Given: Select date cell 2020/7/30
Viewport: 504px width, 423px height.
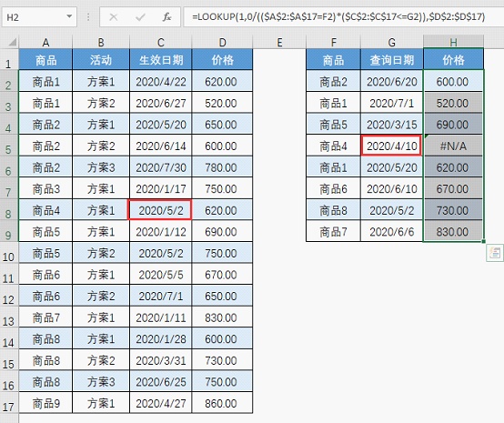Looking at the screenshot, I should (x=161, y=167).
